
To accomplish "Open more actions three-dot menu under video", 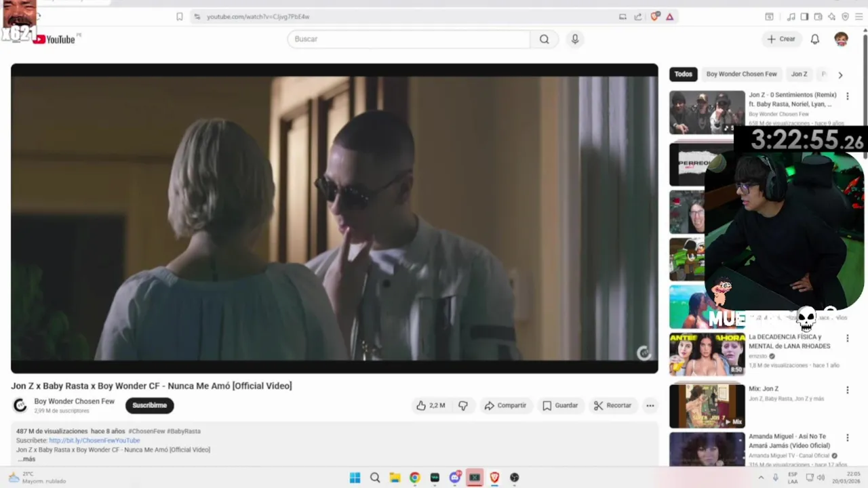I will pyautogui.click(x=650, y=405).
